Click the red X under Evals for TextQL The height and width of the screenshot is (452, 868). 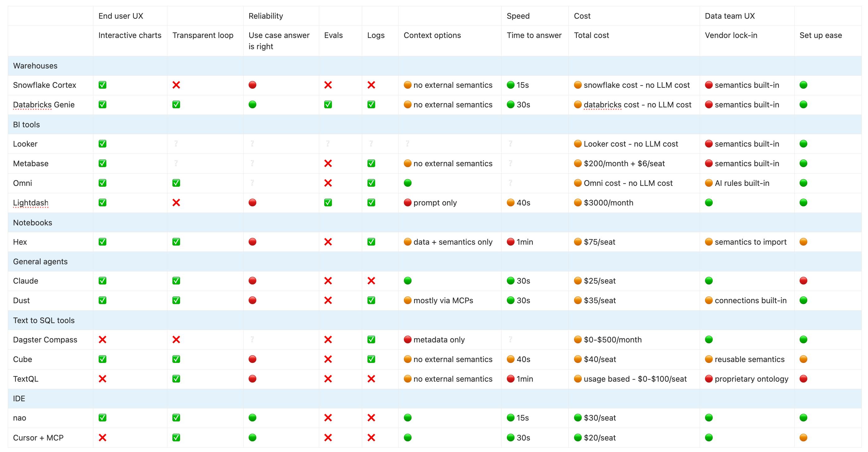(x=329, y=379)
